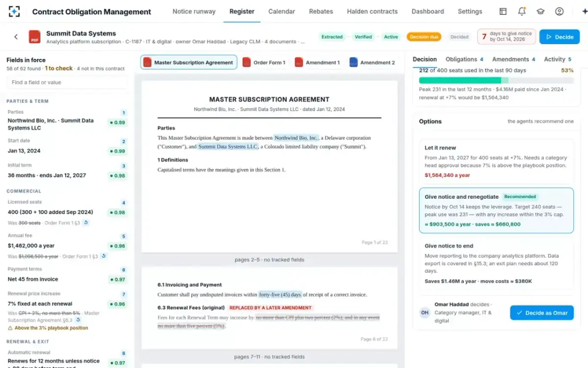This screenshot has height=368, width=588.
Task: Click the Decide as Omar button
Action: point(542,313)
